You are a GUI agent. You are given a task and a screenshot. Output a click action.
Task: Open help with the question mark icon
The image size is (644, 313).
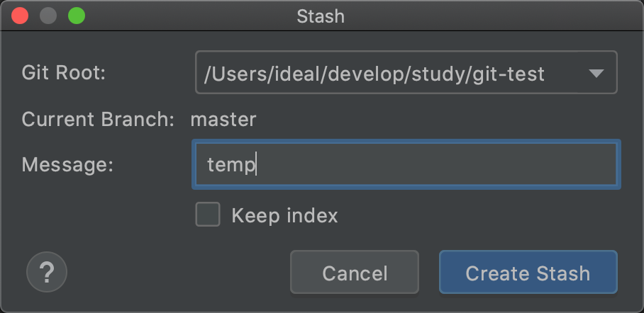click(x=47, y=271)
